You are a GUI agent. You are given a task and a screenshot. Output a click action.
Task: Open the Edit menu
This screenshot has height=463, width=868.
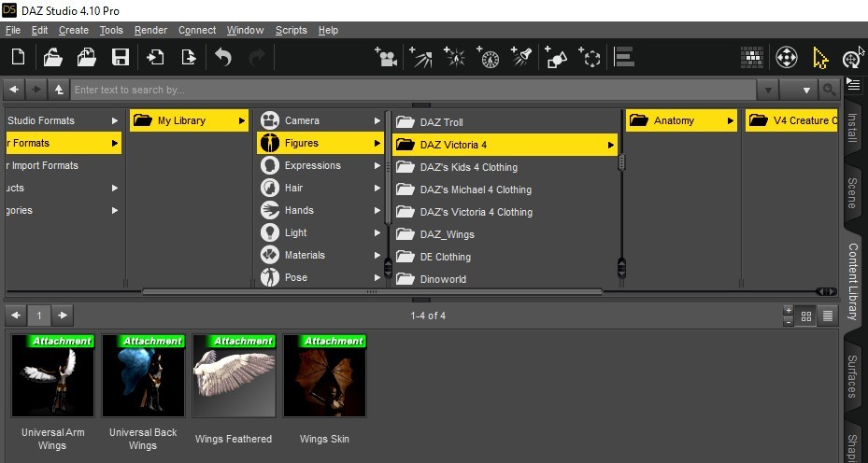point(39,30)
